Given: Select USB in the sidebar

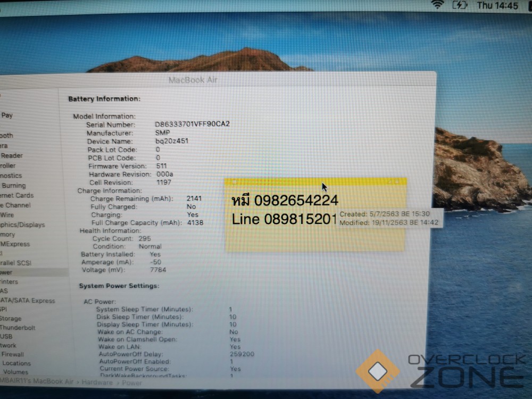Looking at the screenshot, I should coord(6,336).
